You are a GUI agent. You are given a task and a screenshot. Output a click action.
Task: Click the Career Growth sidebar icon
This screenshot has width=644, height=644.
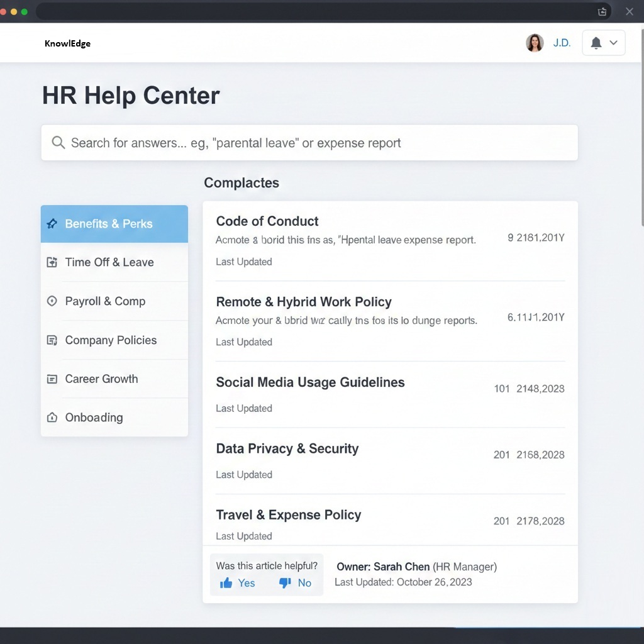pyautogui.click(x=52, y=379)
